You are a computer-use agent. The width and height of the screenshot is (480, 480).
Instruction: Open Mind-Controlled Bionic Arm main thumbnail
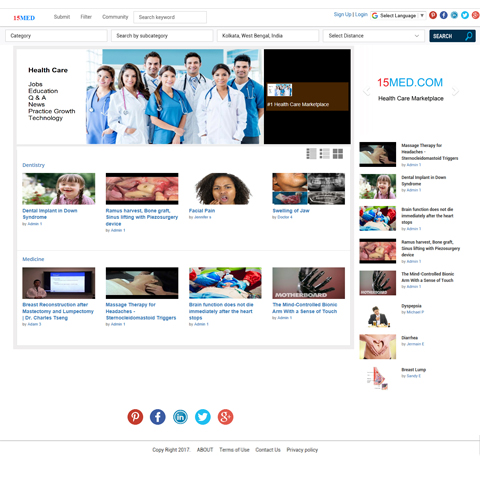tap(308, 283)
